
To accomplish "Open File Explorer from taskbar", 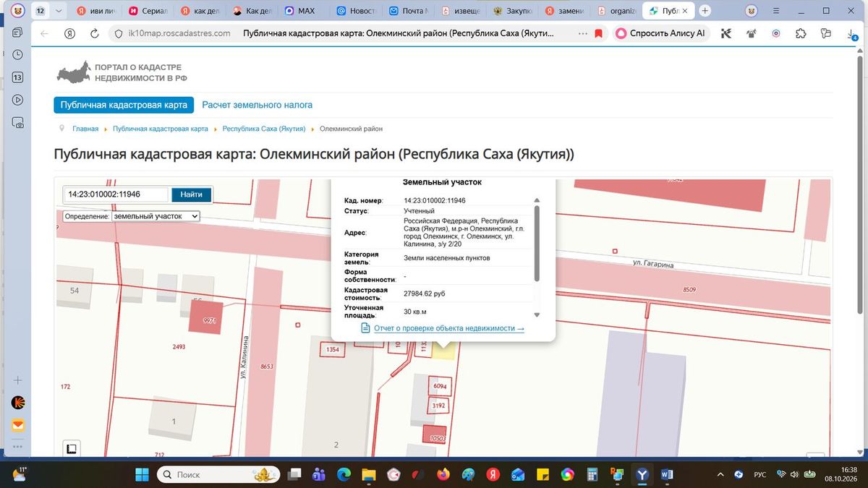I will point(368,474).
